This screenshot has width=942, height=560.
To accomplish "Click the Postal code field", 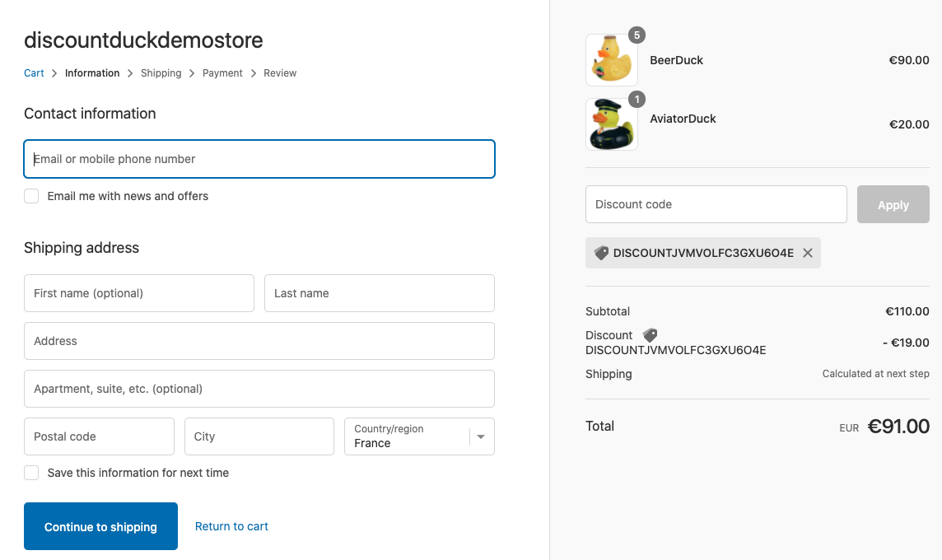I will click(99, 436).
